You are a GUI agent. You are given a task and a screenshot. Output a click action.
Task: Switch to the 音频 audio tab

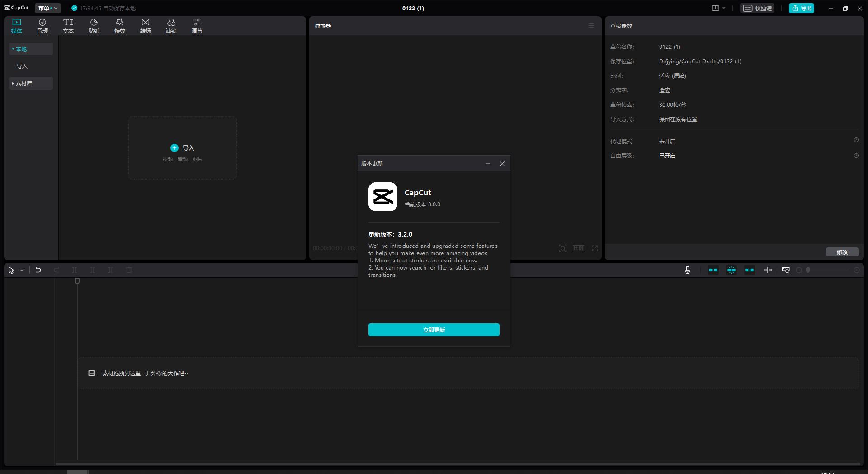(42, 26)
